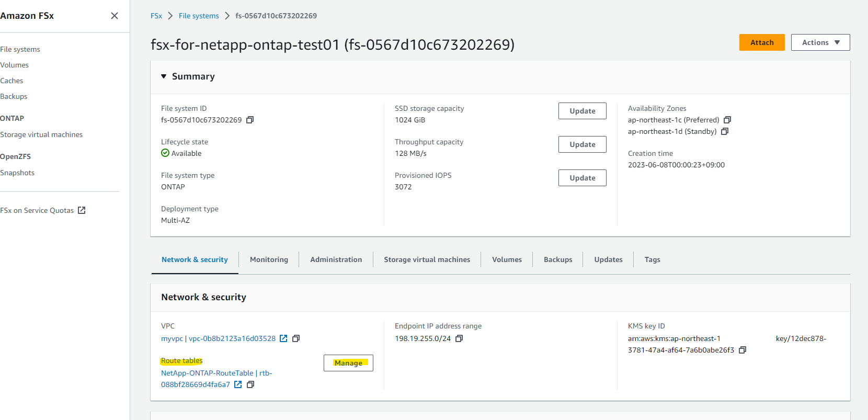The image size is (868, 420).
Task: Switch to Monitoring tab
Action: click(x=269, y=259)
